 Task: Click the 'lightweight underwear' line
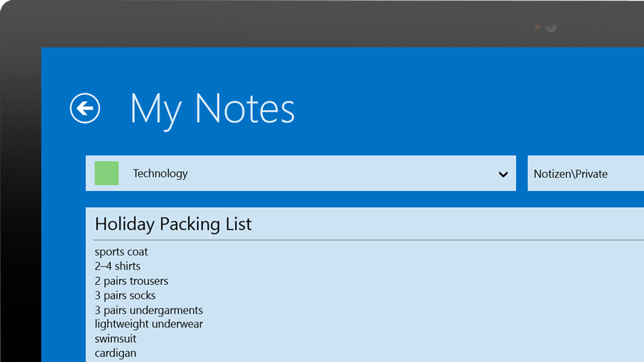click(149, 324)
